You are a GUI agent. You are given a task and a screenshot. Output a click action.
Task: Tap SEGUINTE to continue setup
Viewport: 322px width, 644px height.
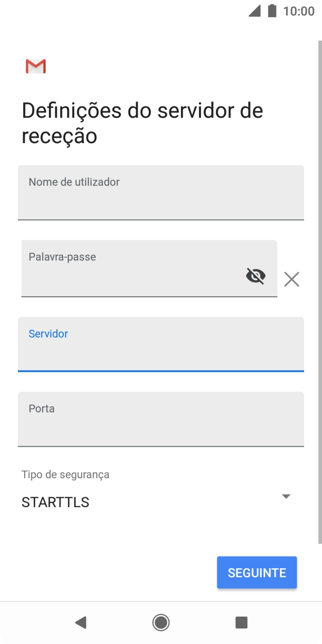[257, 572]
